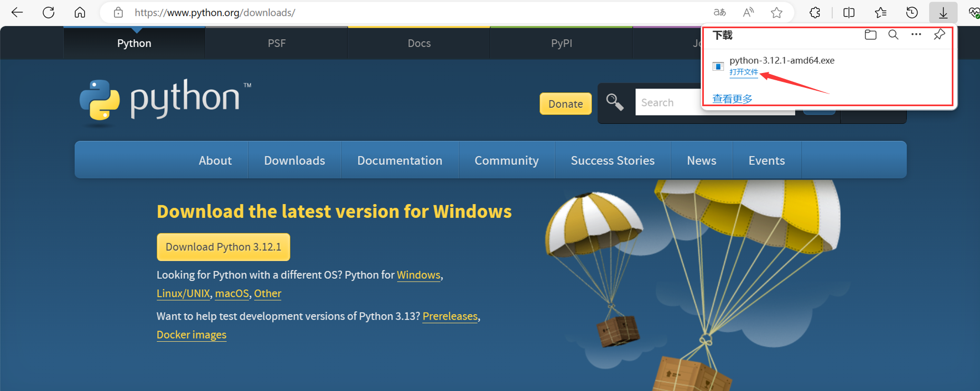Go to browser home icon
The image size is (980, 391).
click(80, 12)
